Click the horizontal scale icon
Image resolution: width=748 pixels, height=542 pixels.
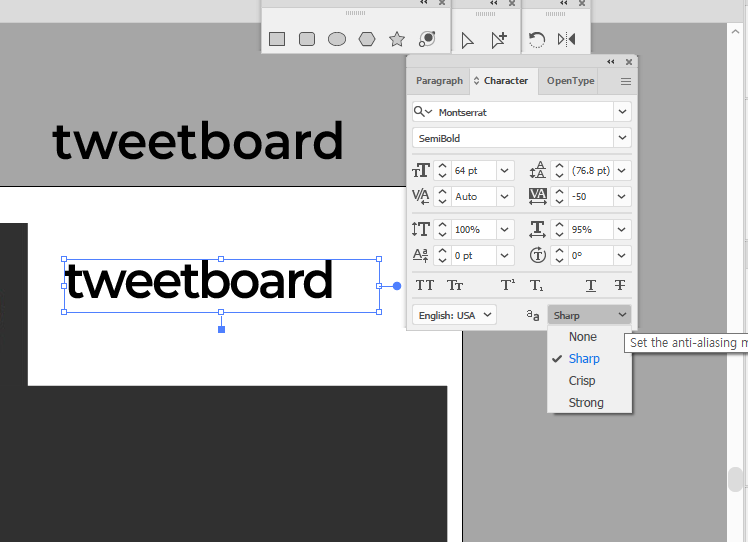click(538, 229)
